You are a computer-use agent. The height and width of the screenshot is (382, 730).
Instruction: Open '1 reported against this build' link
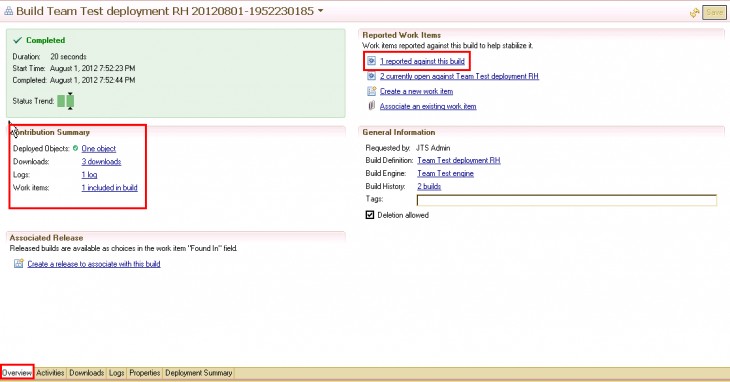422,61
